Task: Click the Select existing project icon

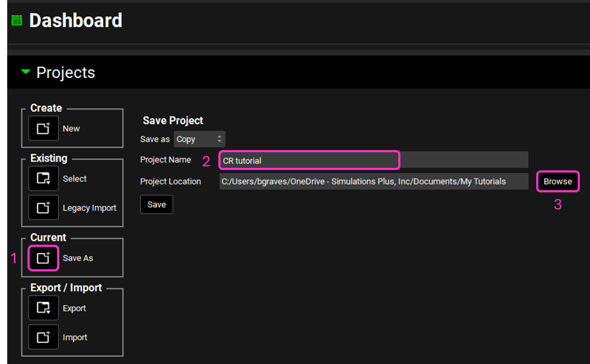Action: point(43,178)
